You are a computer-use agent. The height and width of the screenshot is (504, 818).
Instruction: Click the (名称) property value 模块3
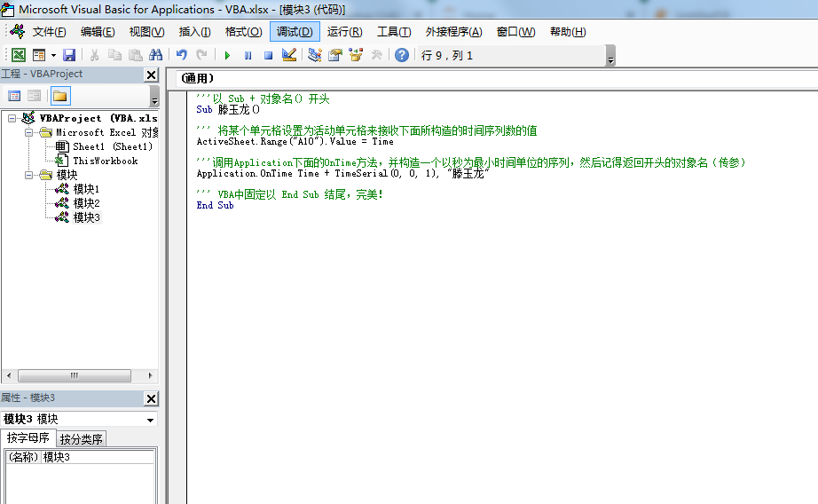(x=98, y=457)
